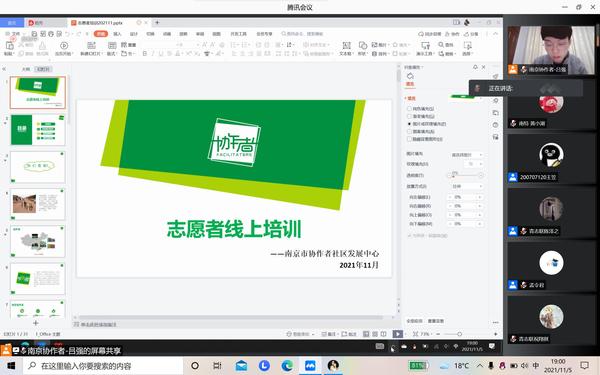The width and height of the screenshot is (600, 375).
Task: Open the 插入 ribbon tab
Action: click(x=117, y=34)
